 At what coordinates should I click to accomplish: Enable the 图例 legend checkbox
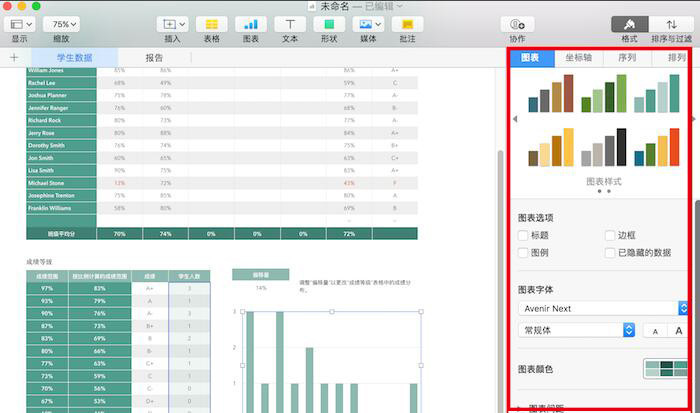pyautogui.click(x=523, y=253)
